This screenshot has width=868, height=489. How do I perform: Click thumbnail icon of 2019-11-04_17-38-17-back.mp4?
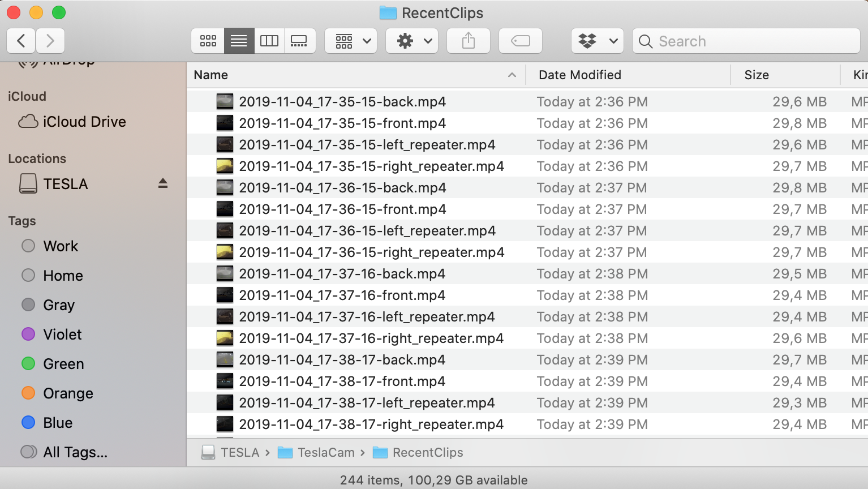[225, 360]
